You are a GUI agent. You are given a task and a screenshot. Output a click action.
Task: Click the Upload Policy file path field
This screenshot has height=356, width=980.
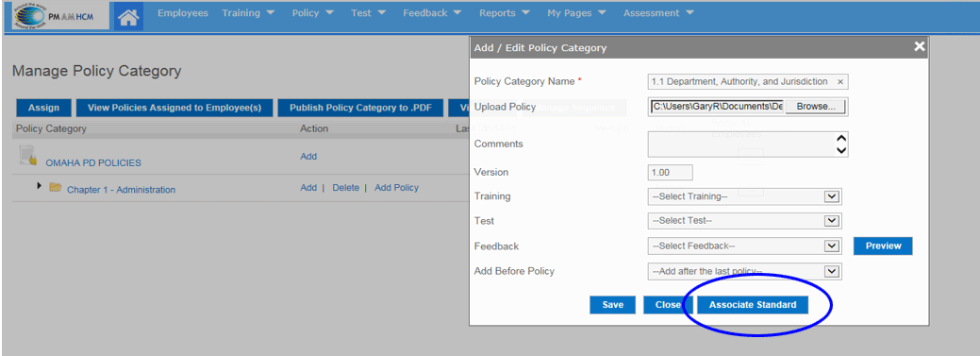717,107
